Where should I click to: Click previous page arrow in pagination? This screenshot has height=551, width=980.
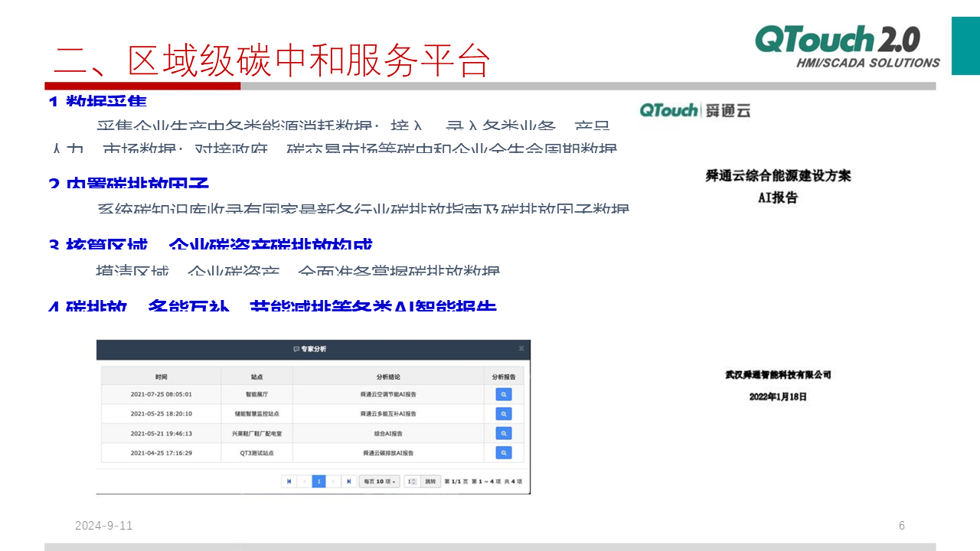click(x=304, y=481)
